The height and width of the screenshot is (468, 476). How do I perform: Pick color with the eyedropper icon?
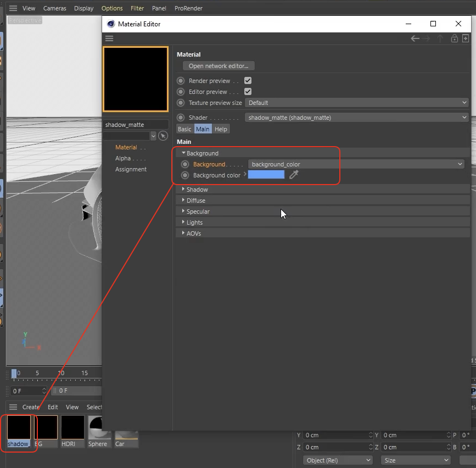294,174
